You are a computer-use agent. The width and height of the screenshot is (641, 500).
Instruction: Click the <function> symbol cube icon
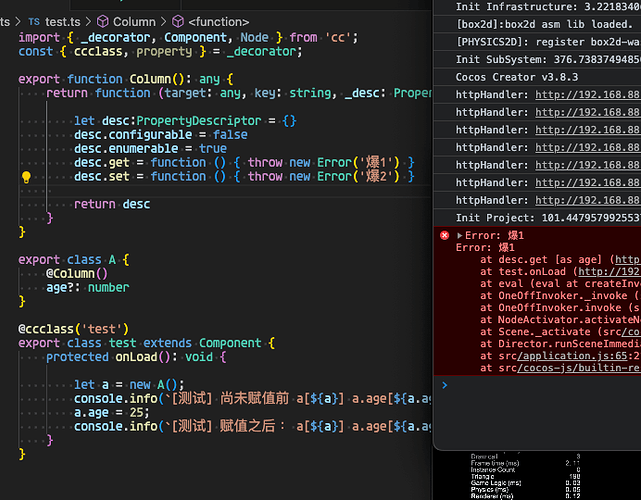[178, 21]
